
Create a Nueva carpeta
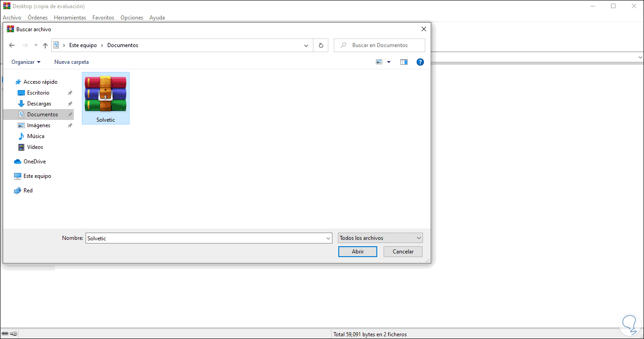click(x=71, y=62)
